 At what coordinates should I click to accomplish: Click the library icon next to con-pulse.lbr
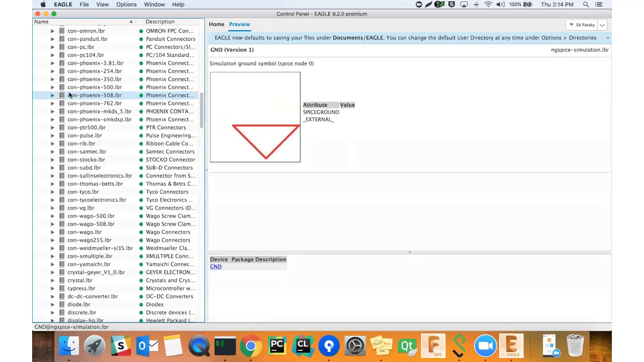[x=62, y=135]
